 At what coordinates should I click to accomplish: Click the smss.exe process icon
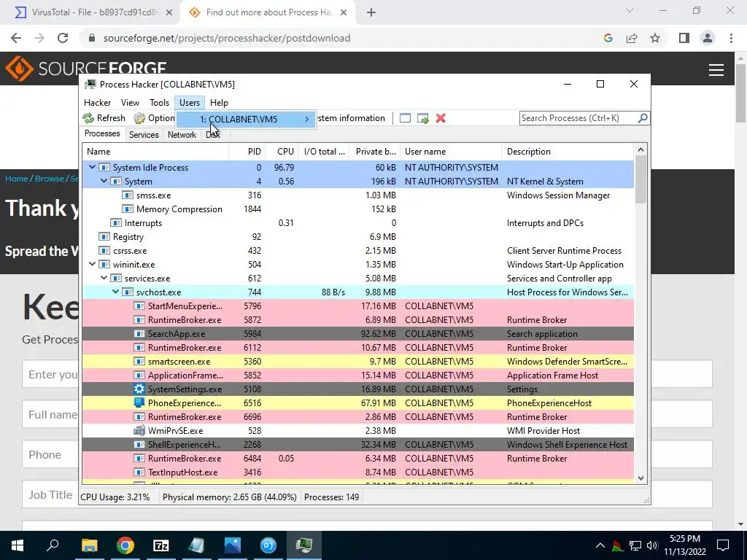click(127, 195)
